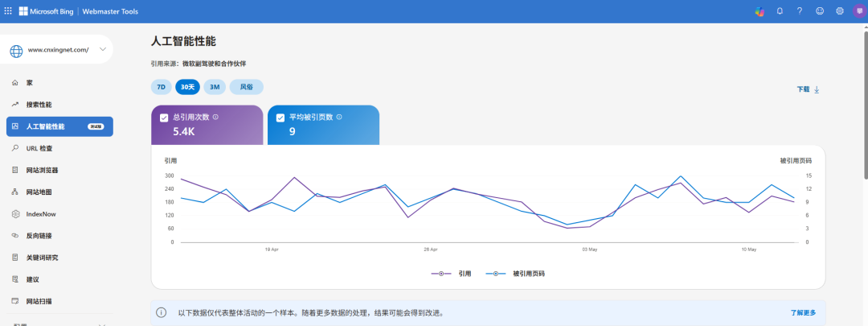The width and height of the screenshot is (868, 326).
Task: Expand the www.cnxingnet.com site selector
Action: [102, 49]
